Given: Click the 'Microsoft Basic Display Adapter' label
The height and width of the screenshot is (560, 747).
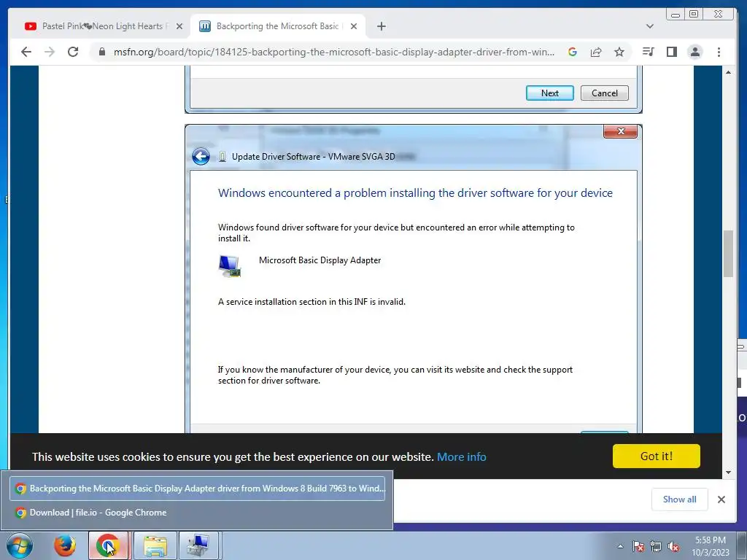Looking at the screenshot, I should pyautogui.click(x=320, y=260).
